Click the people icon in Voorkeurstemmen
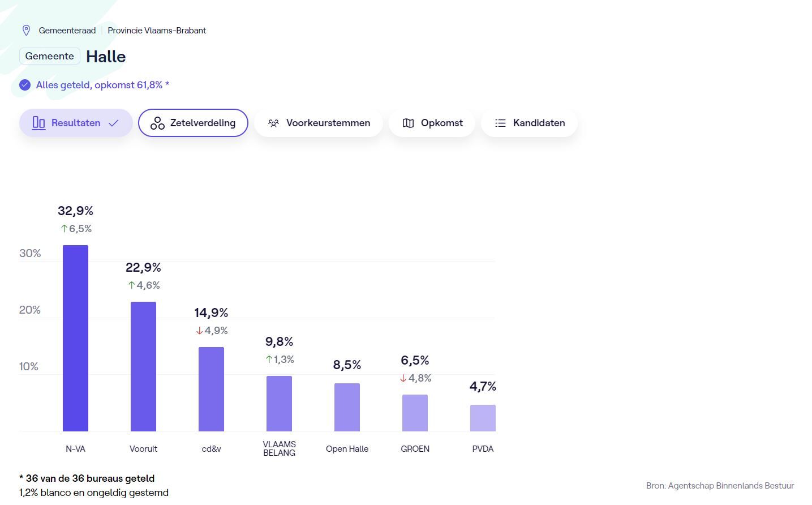 (274, 123)
